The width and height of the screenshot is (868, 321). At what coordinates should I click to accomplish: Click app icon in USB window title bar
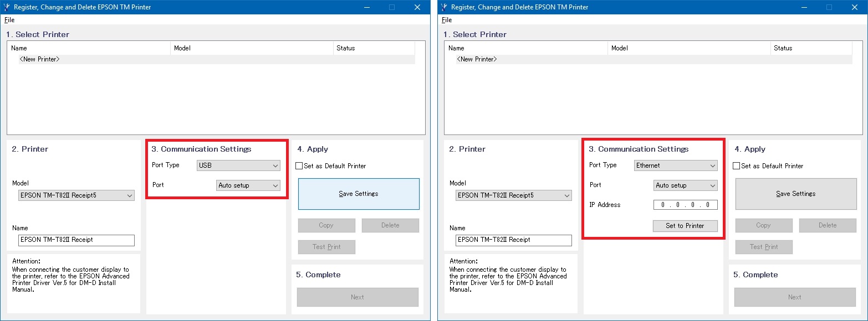tap(8, 7)
